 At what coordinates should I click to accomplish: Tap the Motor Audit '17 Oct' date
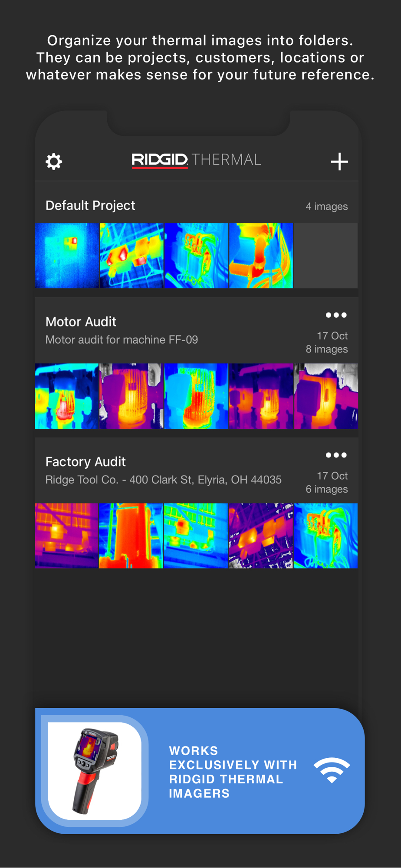click(332, 336)
